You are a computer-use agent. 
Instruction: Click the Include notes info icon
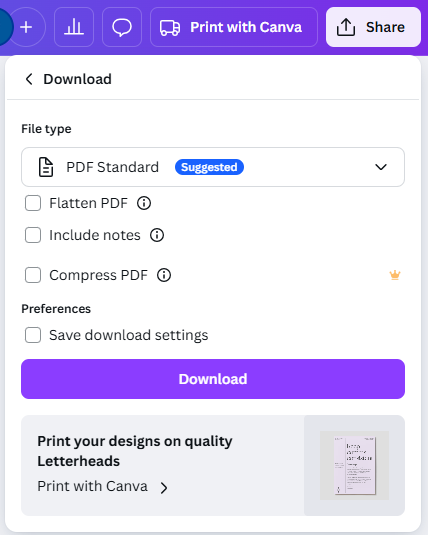pyautogui.click(x=157, y=235)
